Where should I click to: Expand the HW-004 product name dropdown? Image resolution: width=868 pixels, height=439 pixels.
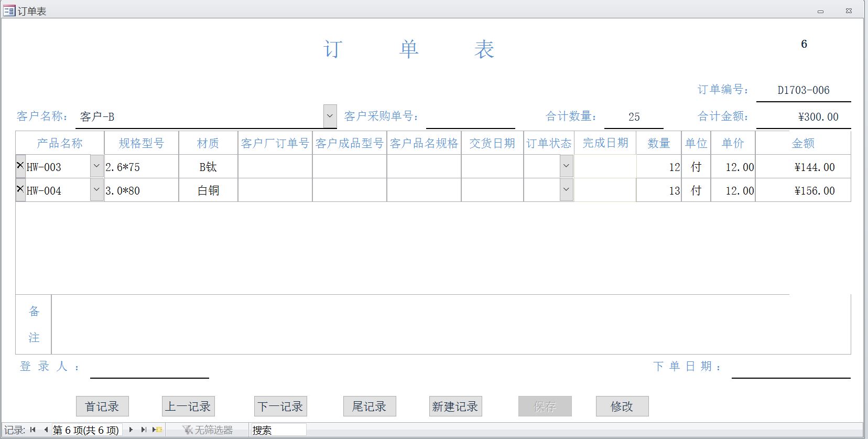click(x=96, y=190)
